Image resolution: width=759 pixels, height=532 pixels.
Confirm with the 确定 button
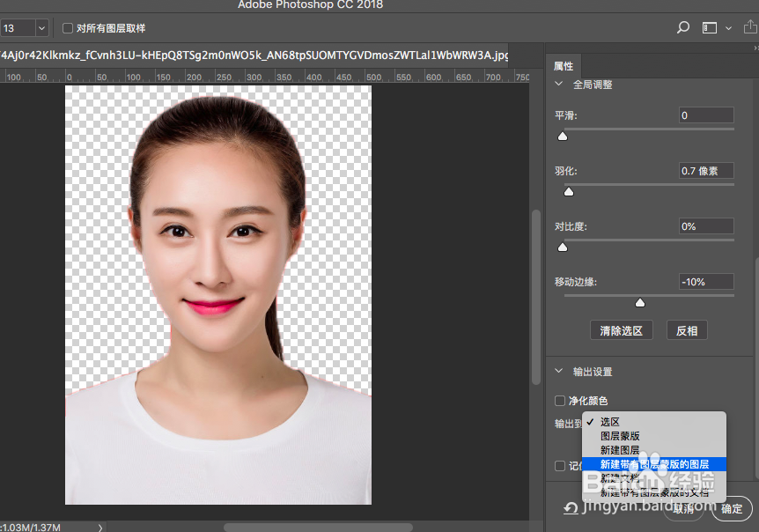click(x=732, y=508)
